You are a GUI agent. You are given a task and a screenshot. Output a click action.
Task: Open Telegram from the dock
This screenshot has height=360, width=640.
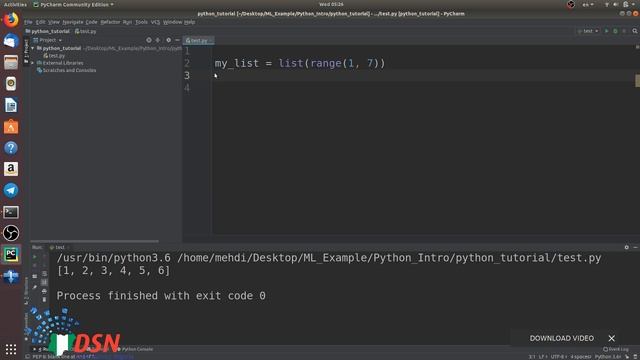[x=11, y=190]
